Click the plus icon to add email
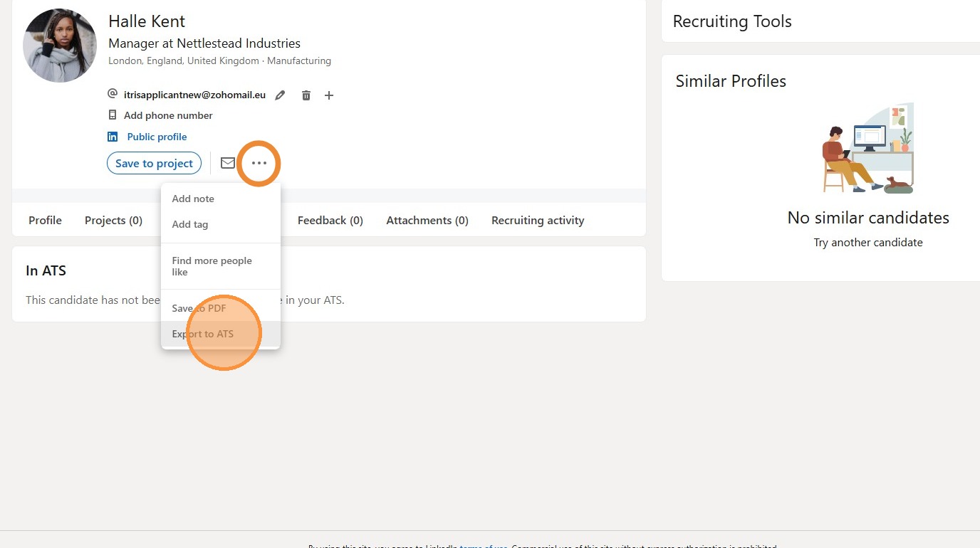 click(x=329, y=95)
